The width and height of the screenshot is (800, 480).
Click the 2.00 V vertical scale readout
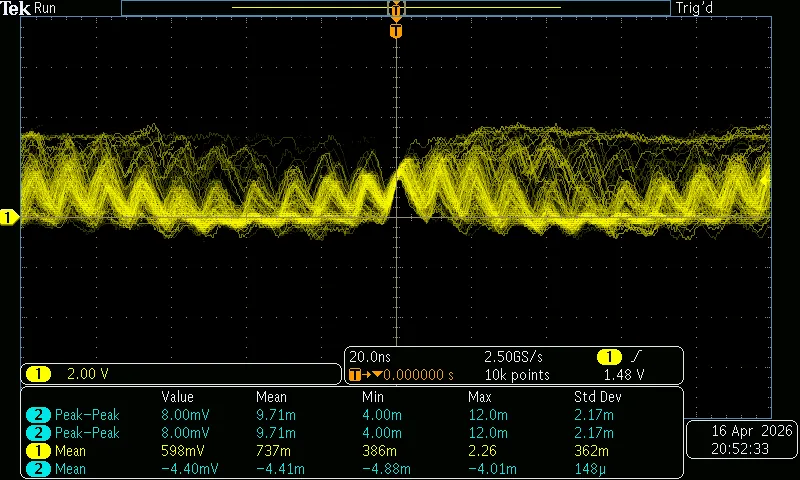(x=88, y=374)
